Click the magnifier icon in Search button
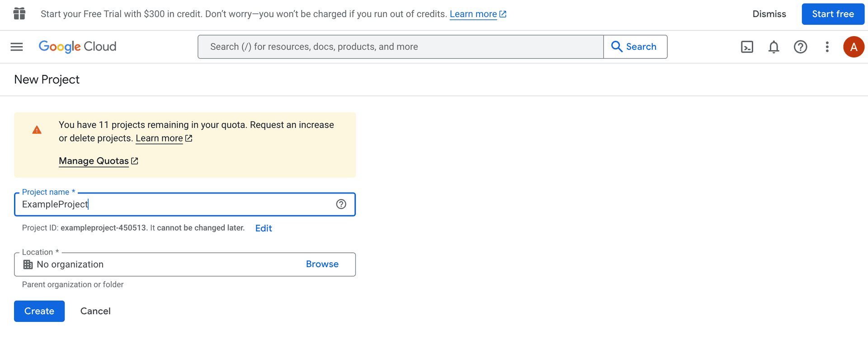Image resolution: width=868 pixels, height=340 pixels. 617,46
